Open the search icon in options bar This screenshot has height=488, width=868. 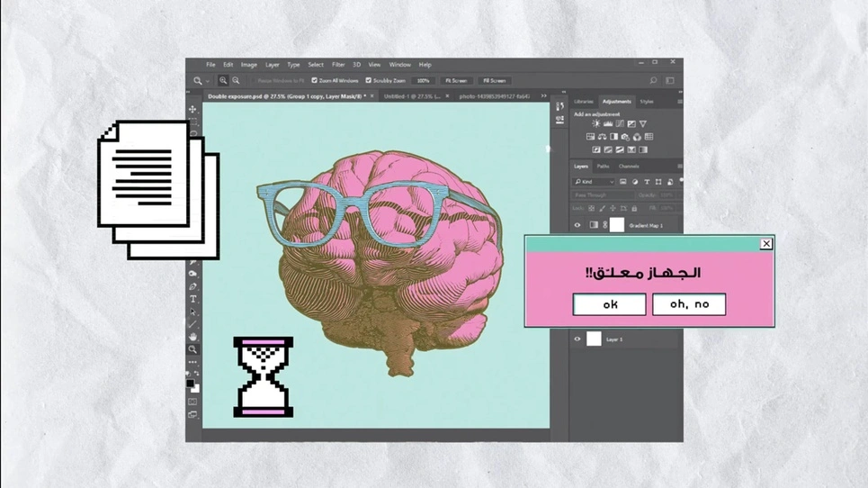coord(653,80)
